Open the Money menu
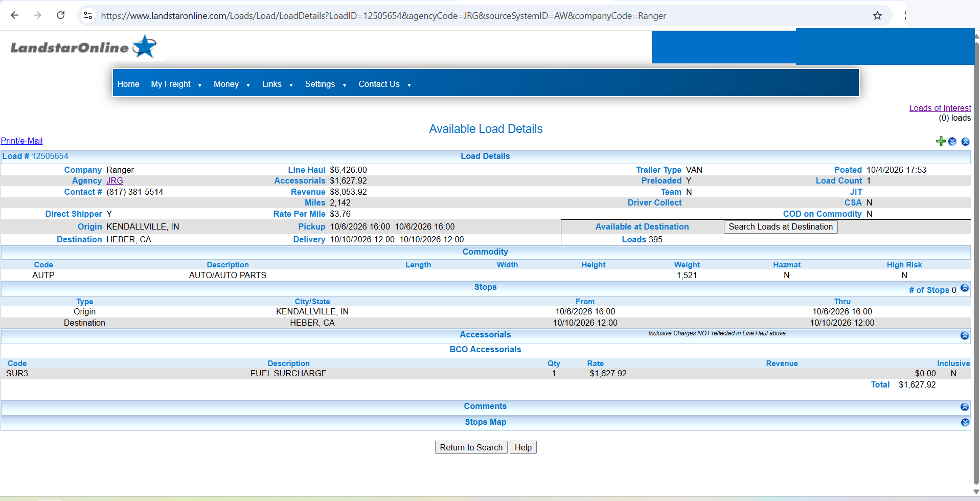This screenshot has width=980, height=501. pyautogui.click(x=226, y=84)
